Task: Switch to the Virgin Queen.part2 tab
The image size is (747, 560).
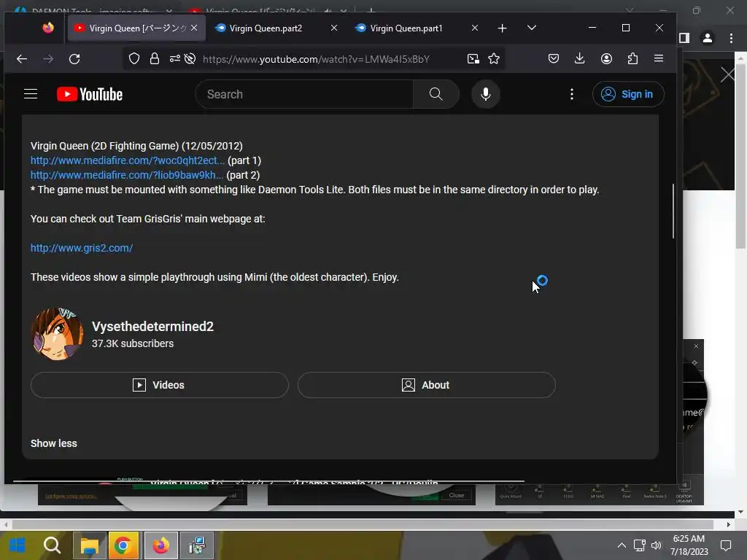Action: click(x=274, y=28)
